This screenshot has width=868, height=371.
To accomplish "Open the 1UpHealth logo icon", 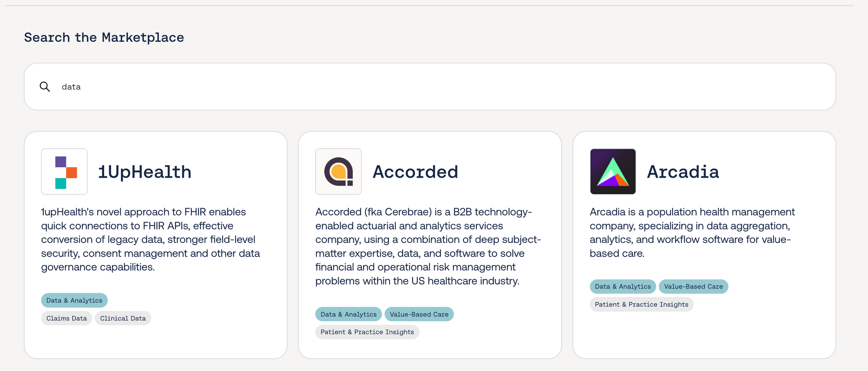I will tap(64, 172).
